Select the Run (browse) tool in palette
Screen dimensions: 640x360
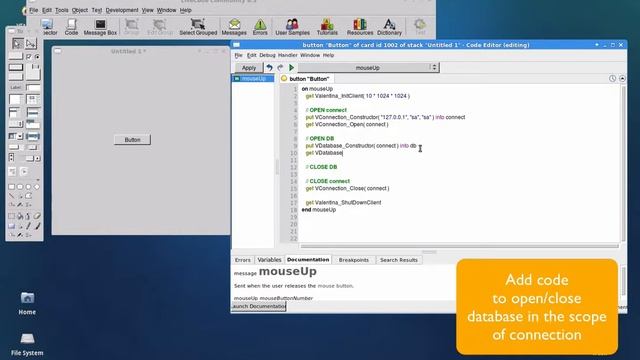(18, 43)
